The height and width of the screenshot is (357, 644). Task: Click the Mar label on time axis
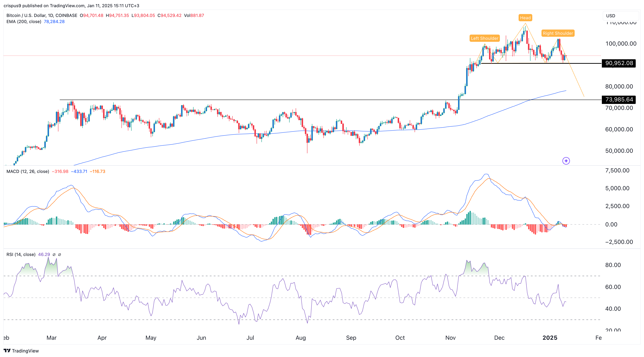pos(52,338)
